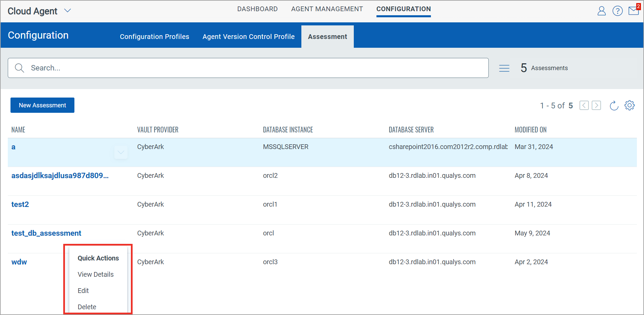Screen dimensions: 644x315
Task: Select the Apr 2, 2024 date cell
Action: 531,262
